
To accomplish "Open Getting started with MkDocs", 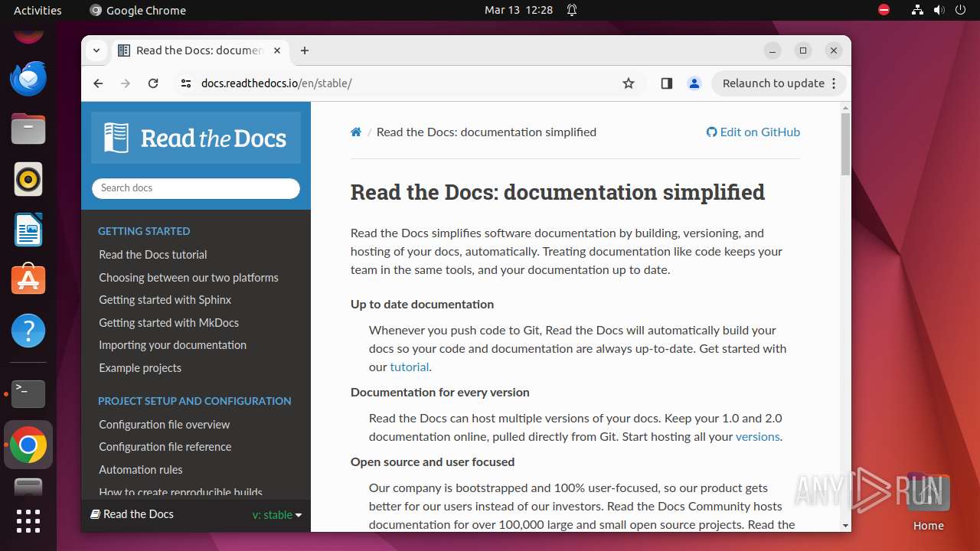I will coord(169,322).
